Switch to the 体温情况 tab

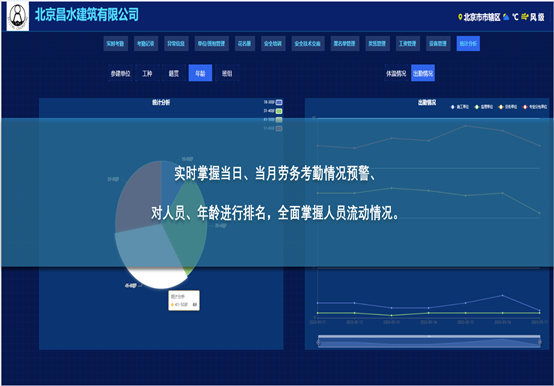click(396, 73)
